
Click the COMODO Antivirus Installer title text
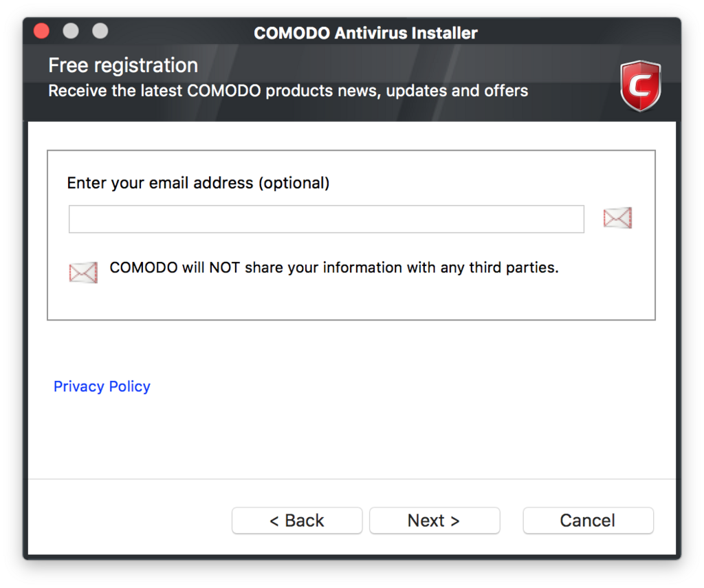point(366,33)
